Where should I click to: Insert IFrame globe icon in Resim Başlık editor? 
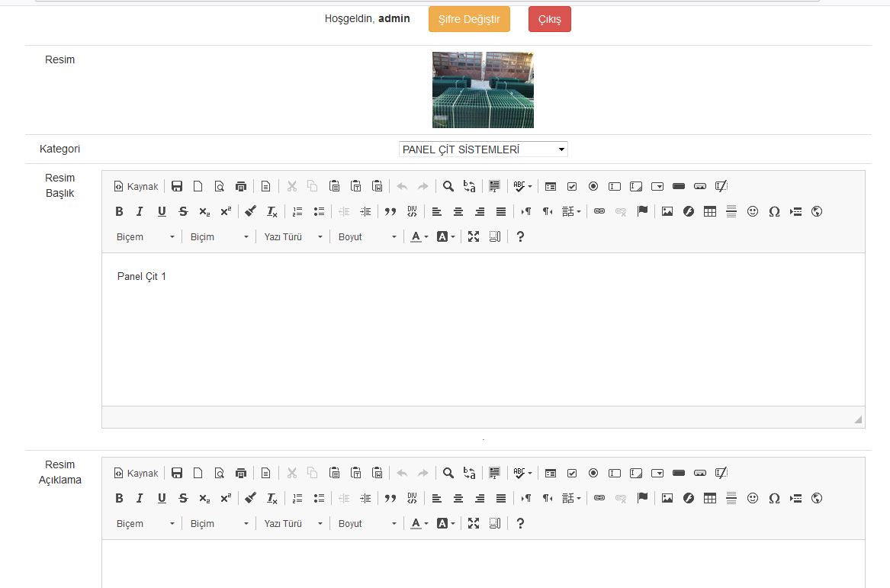click(x=817, y=211)
